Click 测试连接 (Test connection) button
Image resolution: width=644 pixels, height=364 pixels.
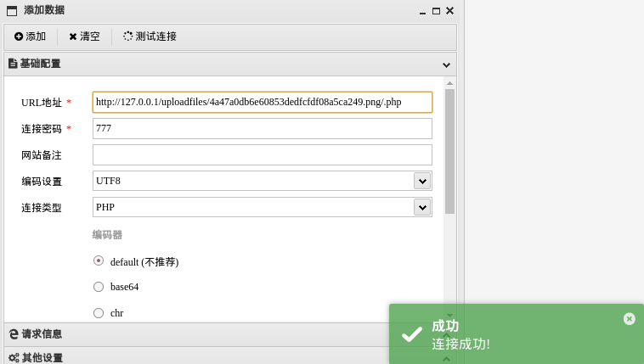tap(150, 36)
